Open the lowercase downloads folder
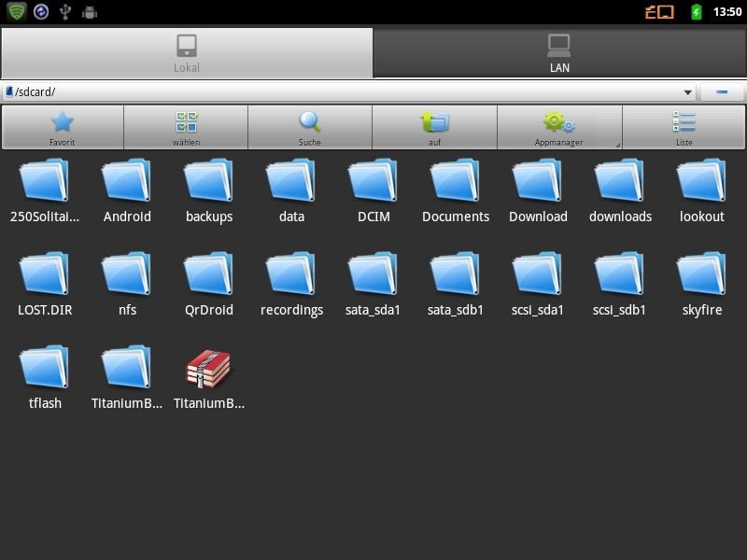 point(620,191)
